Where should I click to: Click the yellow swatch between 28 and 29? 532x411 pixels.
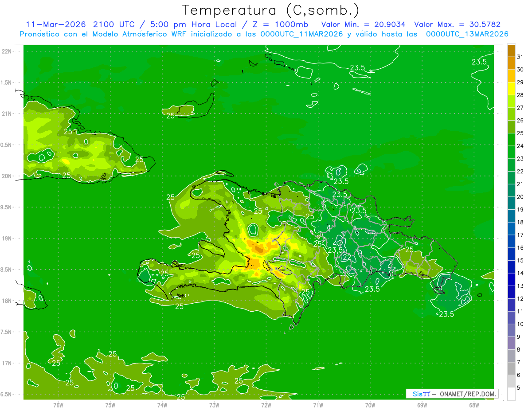coord(511,89)
